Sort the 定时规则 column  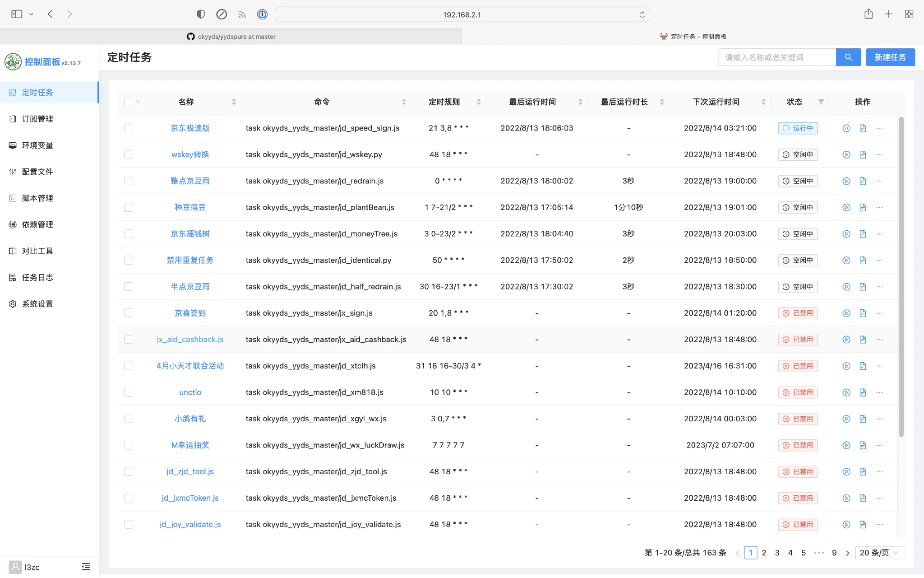tap(478, 102)
